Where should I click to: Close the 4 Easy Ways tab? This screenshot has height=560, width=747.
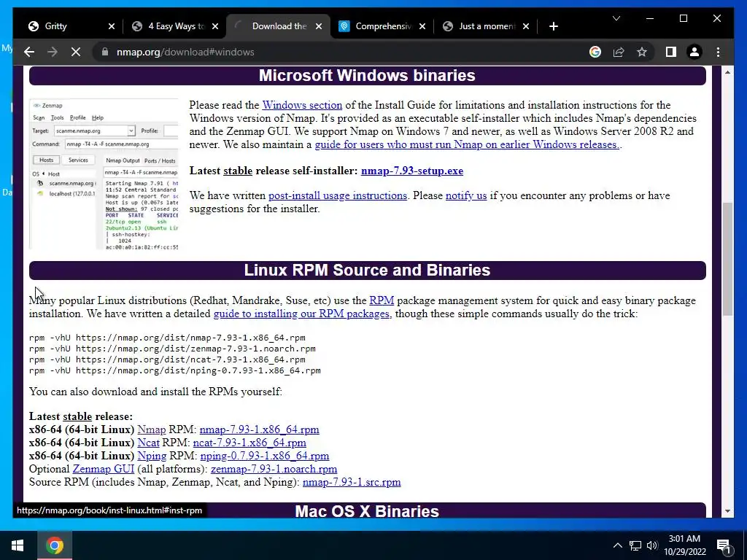click(215, 26)
